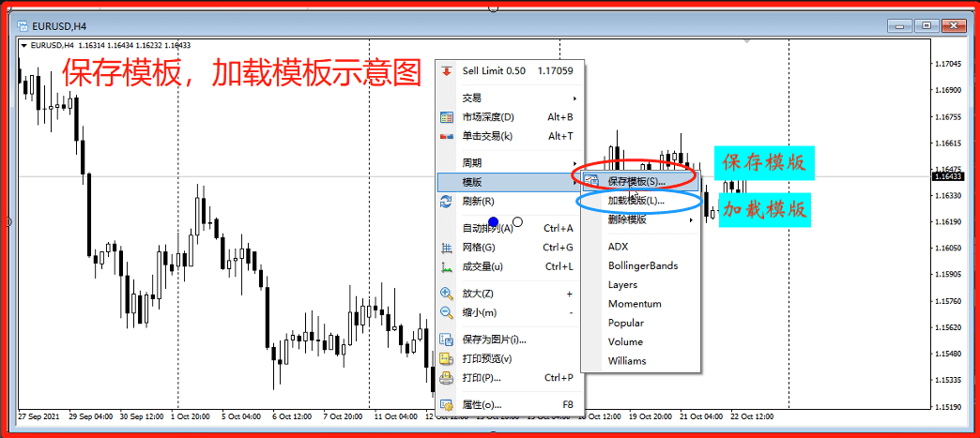Image resolution: width=980 pixels, height=438 pixels.
Task: Expand the 删除模版 submenu
Action: (640, 219)
